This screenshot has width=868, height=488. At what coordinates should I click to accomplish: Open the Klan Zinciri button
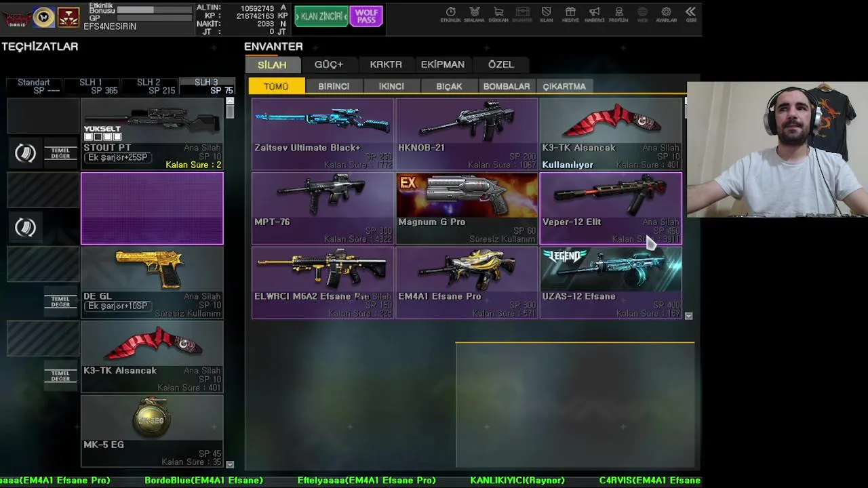click(321, 16)
